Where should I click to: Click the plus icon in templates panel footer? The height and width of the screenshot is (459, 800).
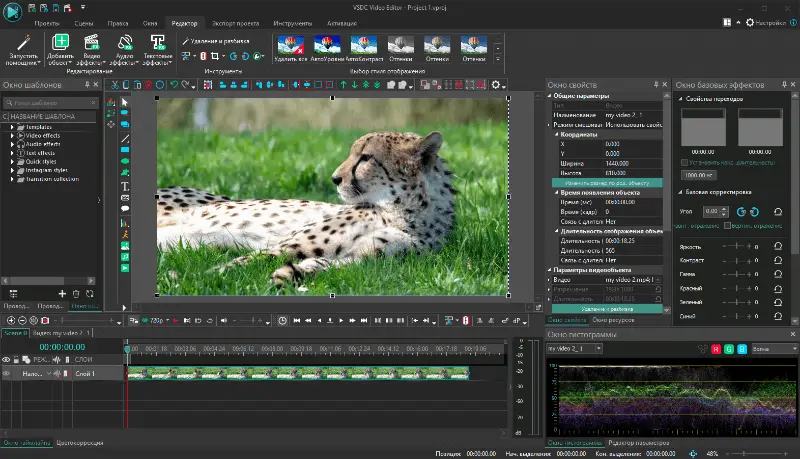[x=62, y=294]
